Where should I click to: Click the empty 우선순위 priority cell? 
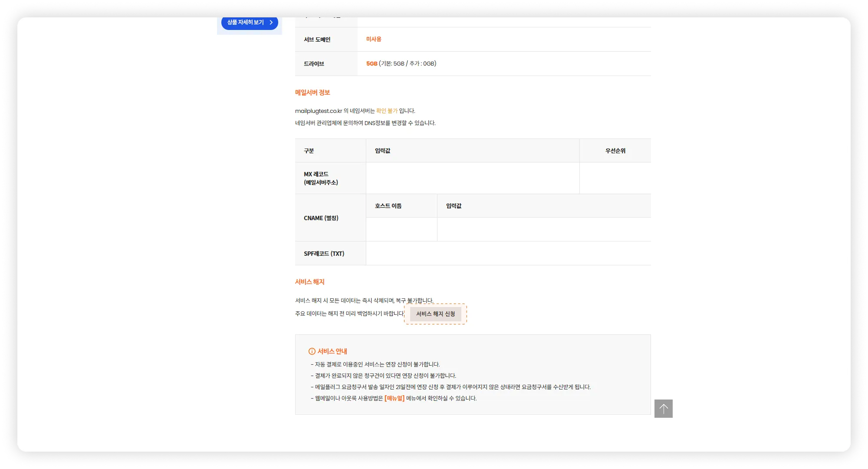coord(615,178)
